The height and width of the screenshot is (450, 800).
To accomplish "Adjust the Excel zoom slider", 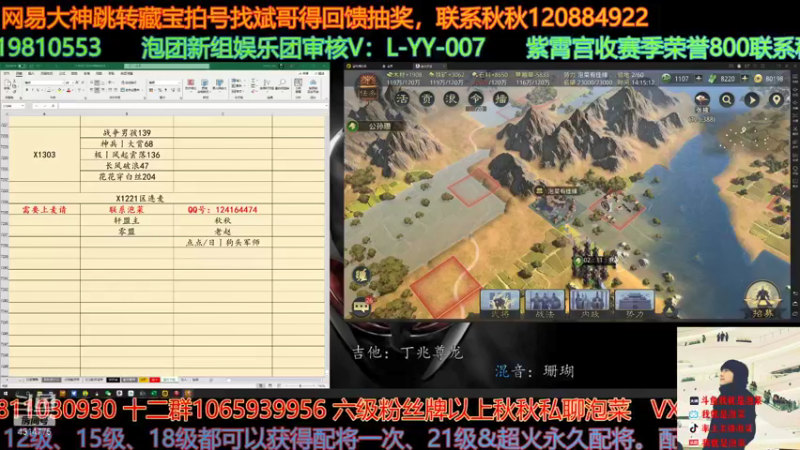I will (x=302, y=386).
